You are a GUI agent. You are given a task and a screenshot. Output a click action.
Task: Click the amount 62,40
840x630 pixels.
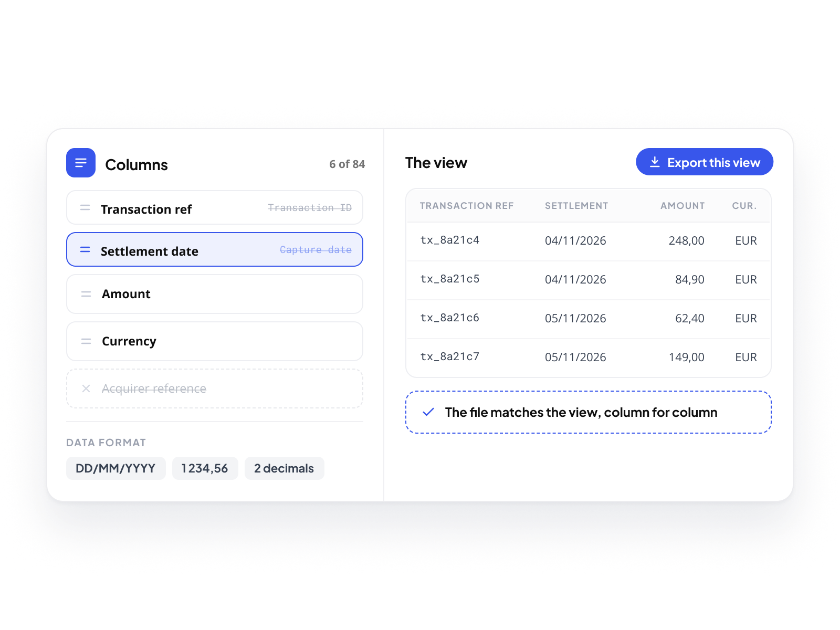click(690, 318)
